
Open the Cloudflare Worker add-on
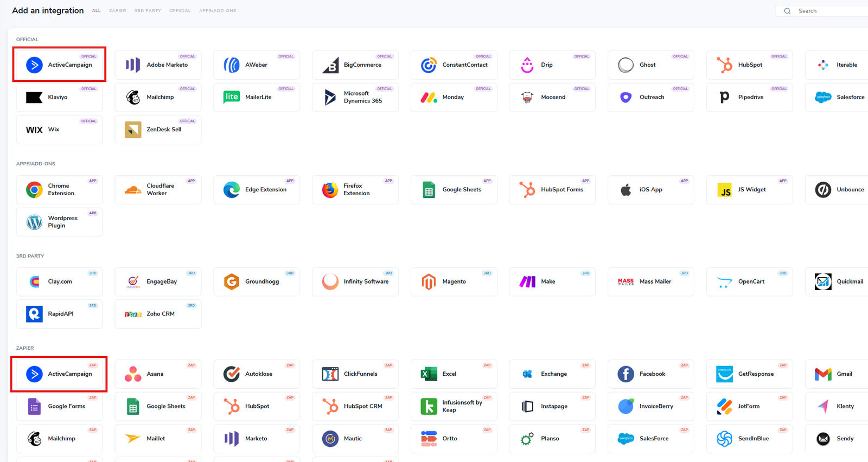[158, 189]
